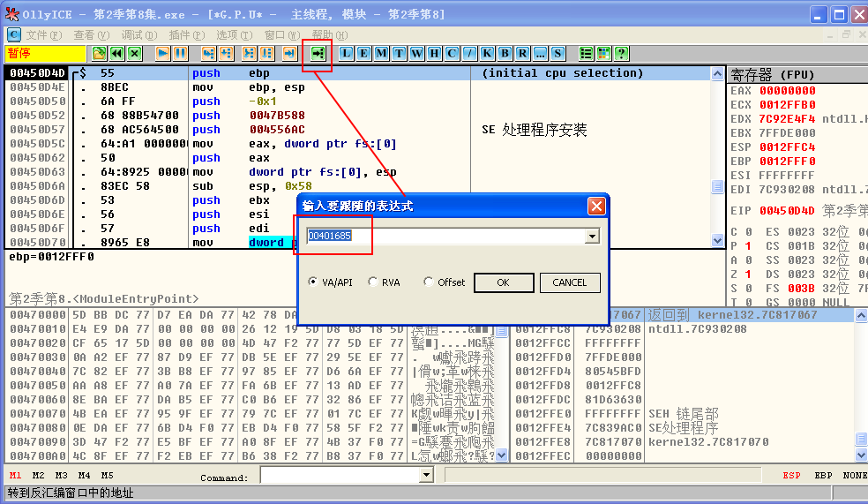Screen dimensions: 868x504
Task: Open Patches window with slash button
Action: (x=469, y=54)
